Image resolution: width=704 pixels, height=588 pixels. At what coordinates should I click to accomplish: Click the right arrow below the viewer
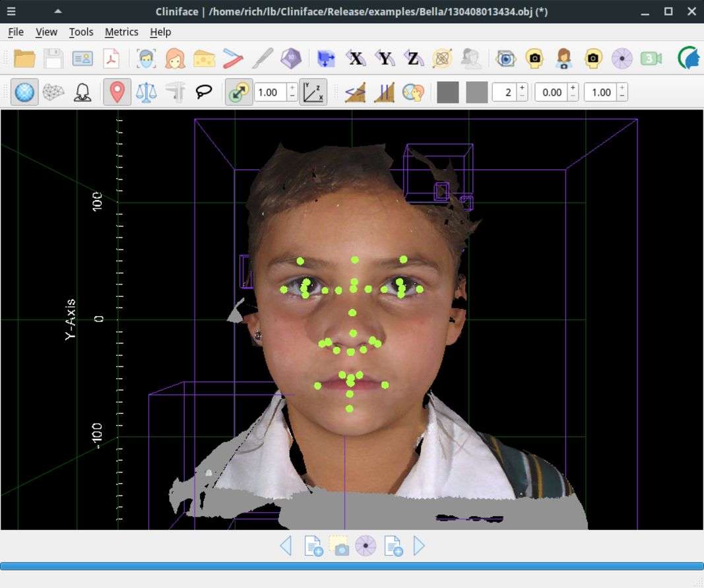pyautogui.click(x=419, y=546)
